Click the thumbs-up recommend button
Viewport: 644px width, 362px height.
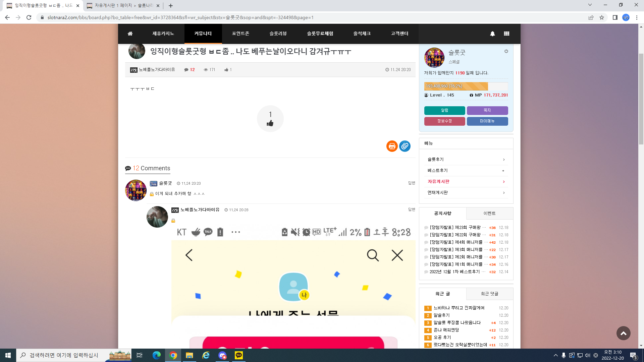click(270, 119)
